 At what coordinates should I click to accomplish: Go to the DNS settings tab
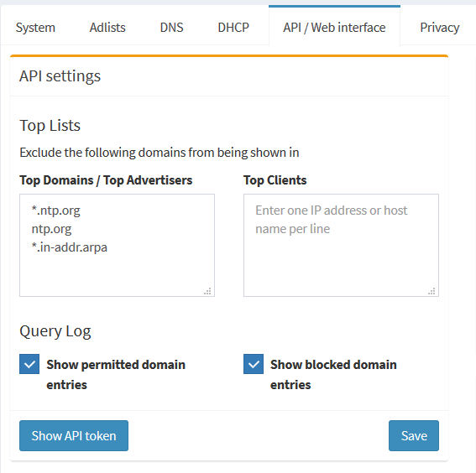click(x=172, y=28)
